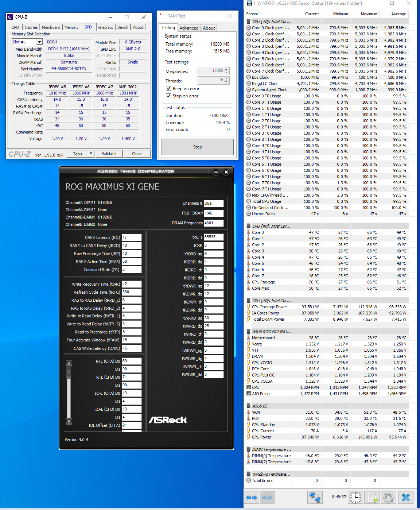Open the Tools dropdown arrow in CPU-Z
Viewport: 420px width, 510px height.
91,154
